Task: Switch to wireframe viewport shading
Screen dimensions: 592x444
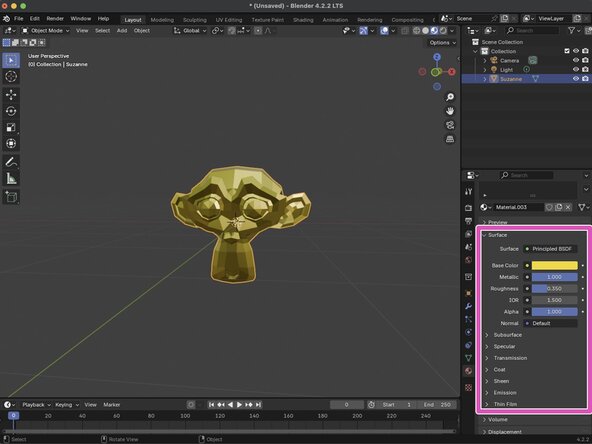Action: click(x=416, y=31)
